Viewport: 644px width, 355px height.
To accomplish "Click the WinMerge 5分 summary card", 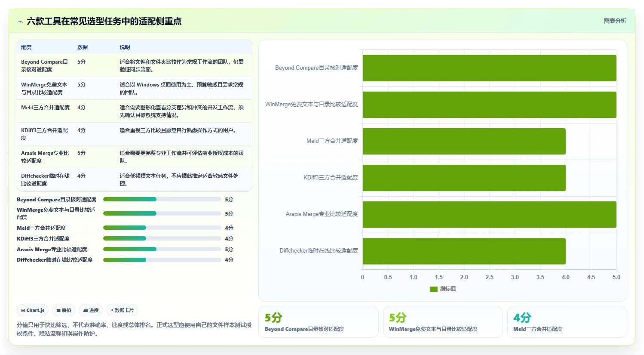I will point(443,322).
